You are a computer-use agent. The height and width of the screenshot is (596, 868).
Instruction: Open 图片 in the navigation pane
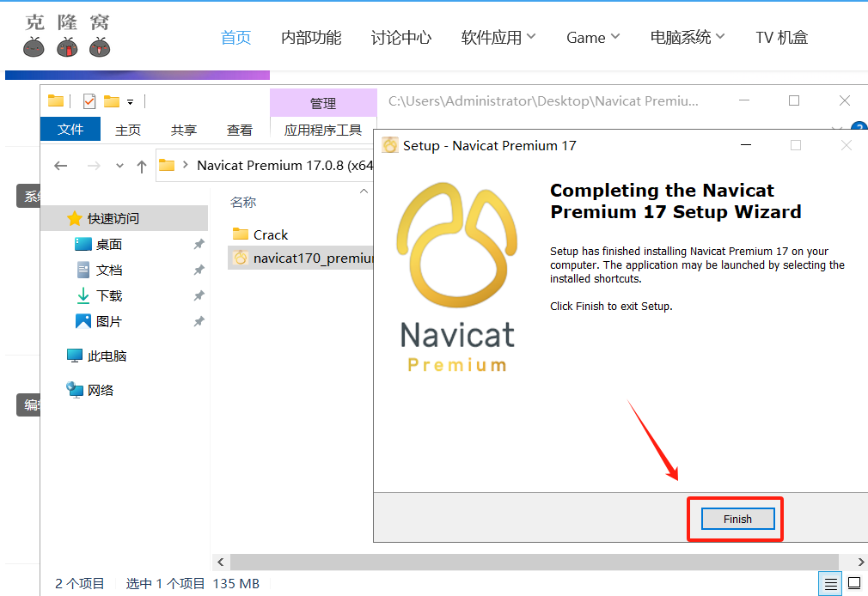pos(109,321)
